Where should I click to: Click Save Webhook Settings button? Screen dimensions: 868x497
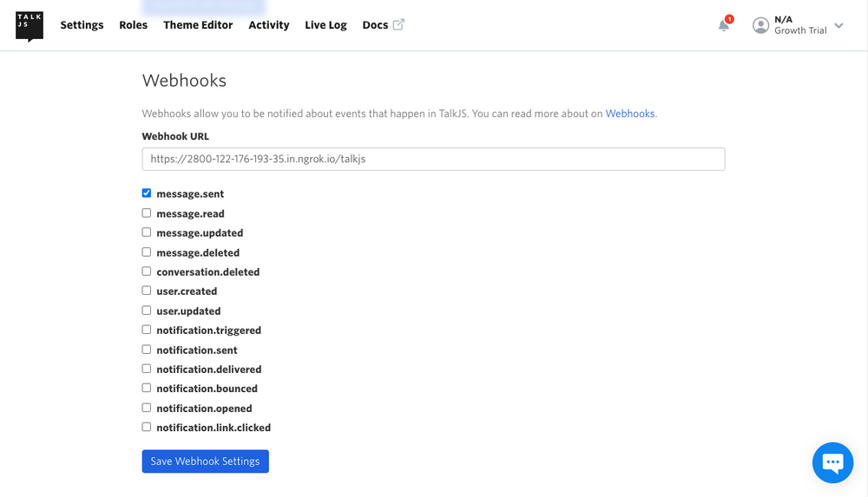coord(206,461)
